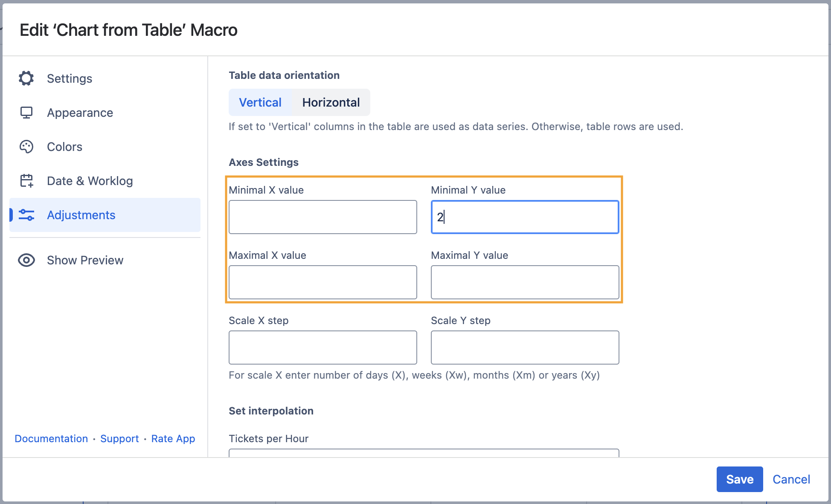The width and height of the screenshot is (831, 504).
Task: Open the Documentation link
Action: [51, 439]
